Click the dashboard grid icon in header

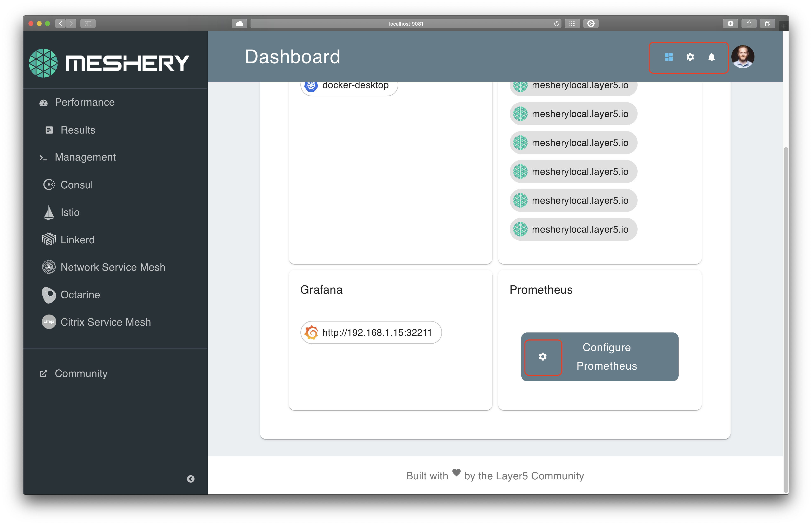[669, 57]
